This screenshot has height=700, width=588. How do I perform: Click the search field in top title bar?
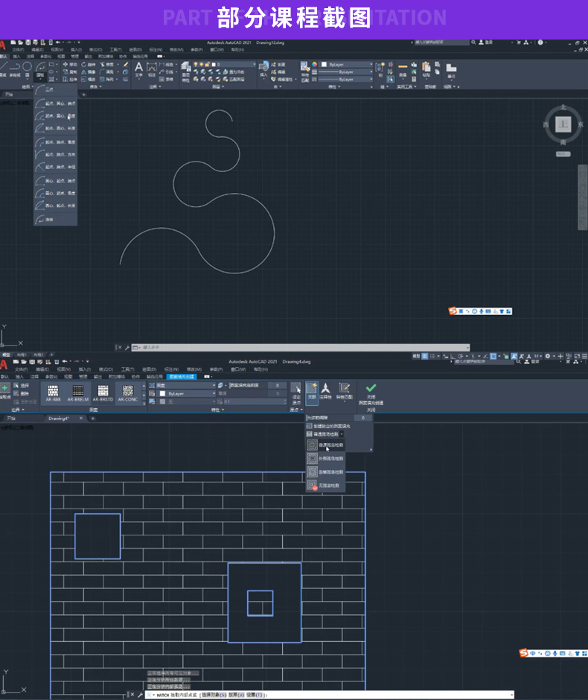click(441, 42)
